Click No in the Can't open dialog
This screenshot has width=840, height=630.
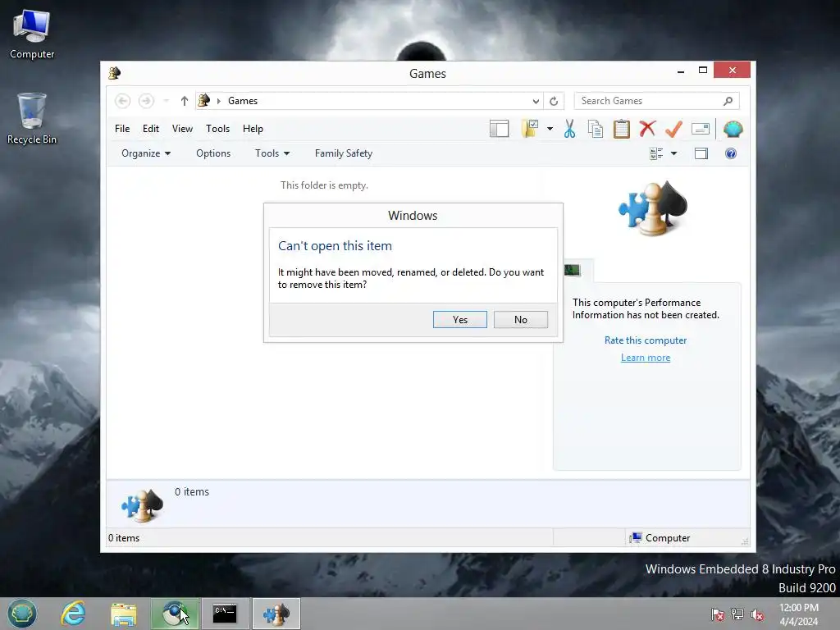521,319
